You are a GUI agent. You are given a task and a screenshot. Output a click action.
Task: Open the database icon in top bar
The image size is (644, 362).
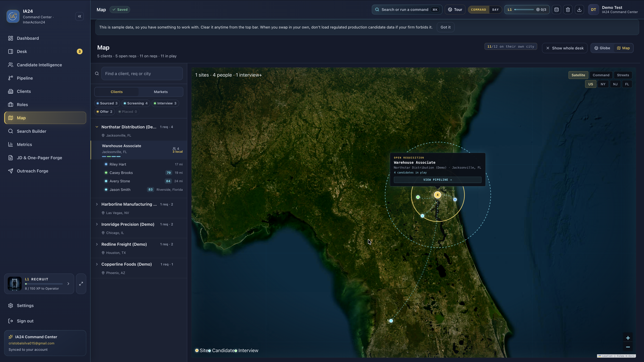point(556,10)
